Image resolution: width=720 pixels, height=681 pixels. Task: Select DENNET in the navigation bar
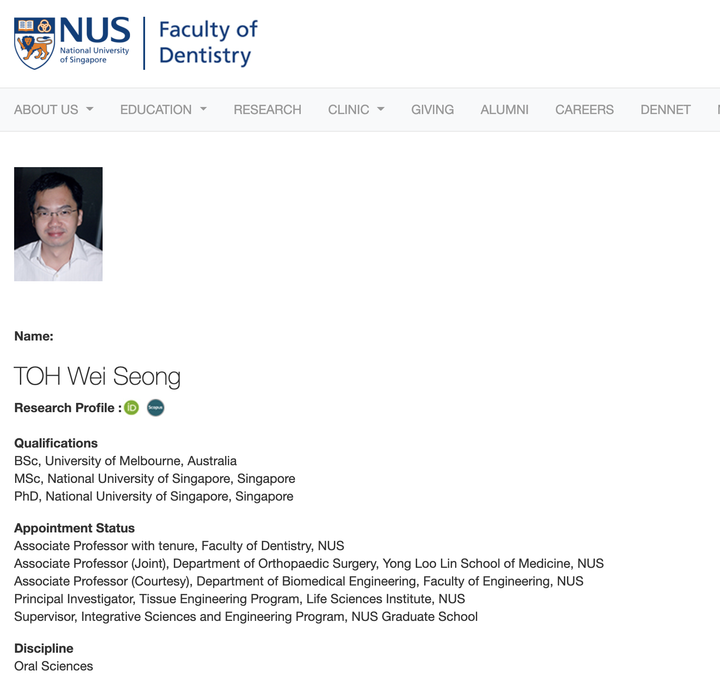(665, 110)
